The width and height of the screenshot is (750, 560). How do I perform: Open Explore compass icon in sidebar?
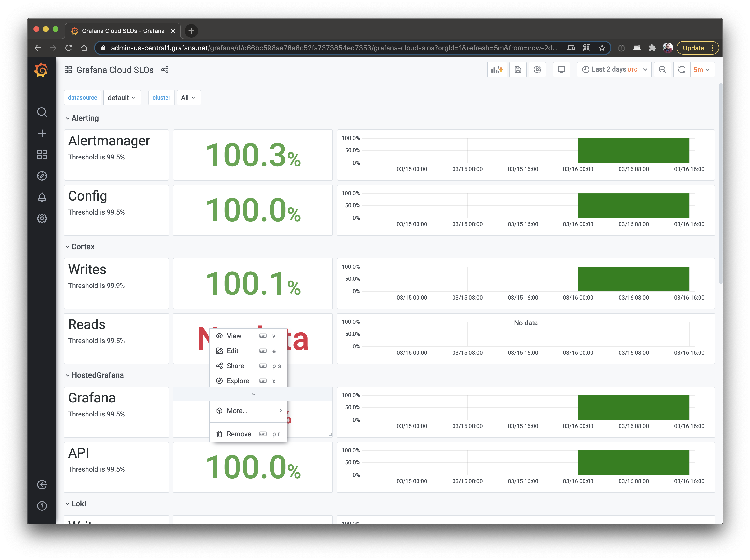click(42, 176)
